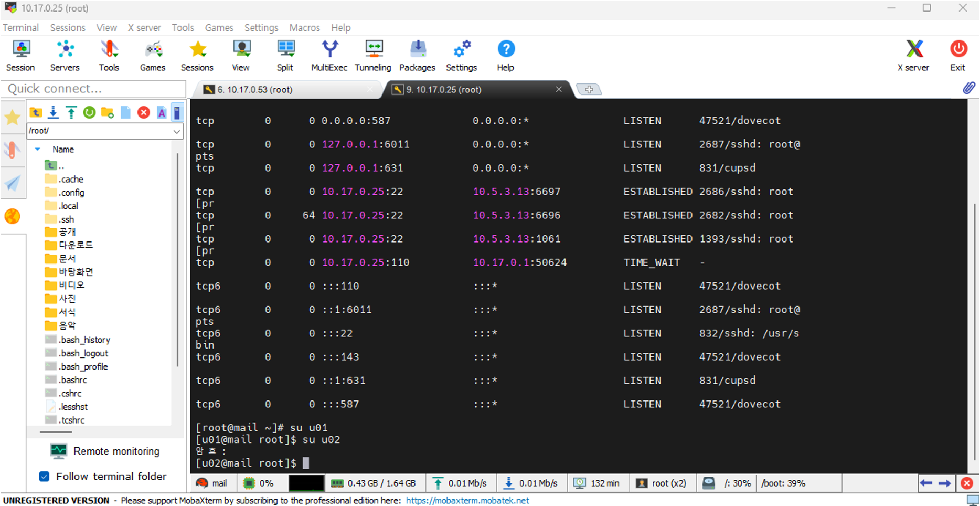Open the .bash_history file
This screenshot has width=980, height=506.
(x=84, y=340)
